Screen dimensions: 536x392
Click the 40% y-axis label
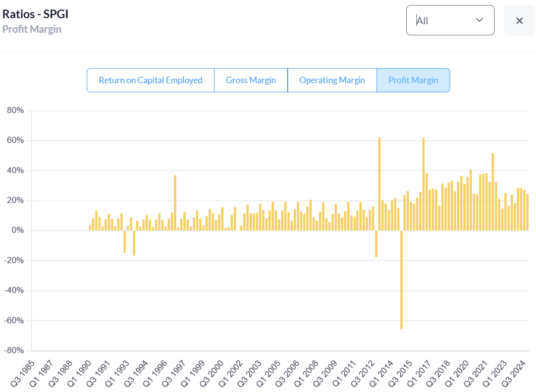(x=15, y=170)
